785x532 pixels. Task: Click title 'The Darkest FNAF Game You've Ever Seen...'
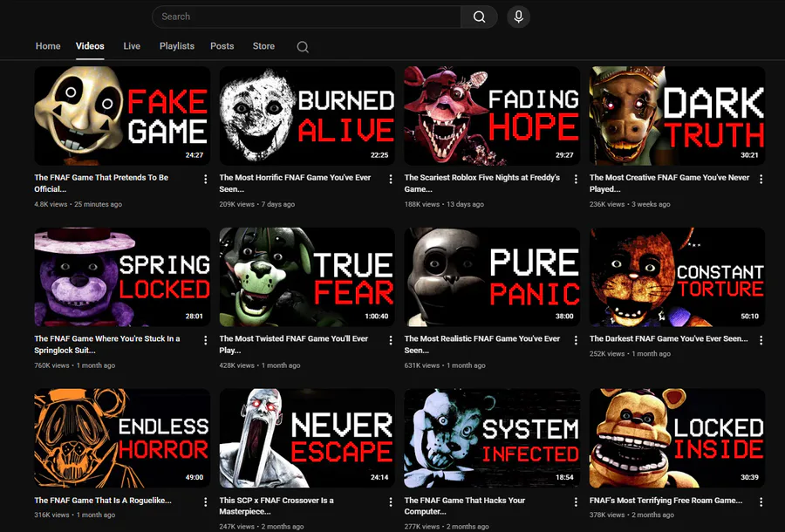tap(668, 338)
